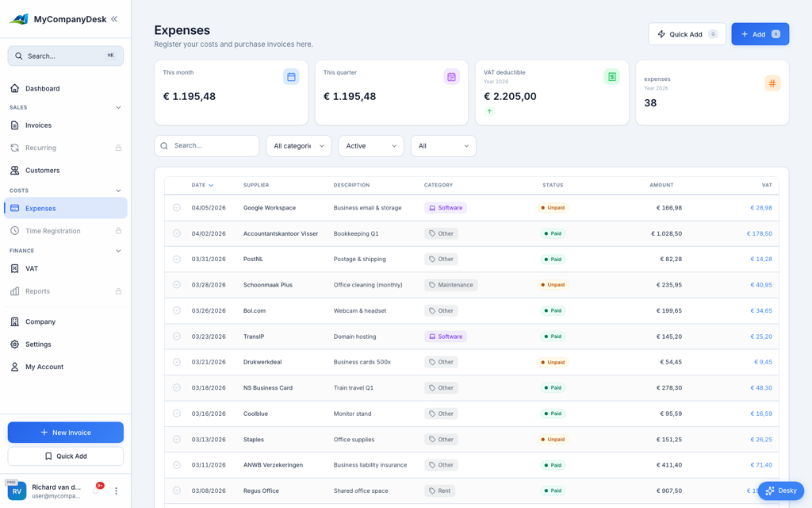This screenshot has width=812, height=508.
Task: Open the three-dot menu next to Richard's profile
Action: pyautogui.click(x=116, y=491)
